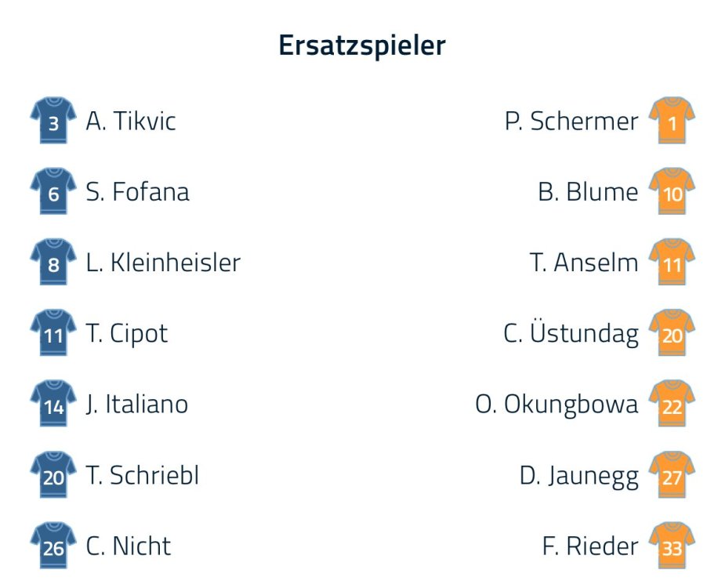Image resolution: width=725 pixels, height=588 pixels.
Task: Select substitute T. Schriebl
Action: [x=143, y=475]
